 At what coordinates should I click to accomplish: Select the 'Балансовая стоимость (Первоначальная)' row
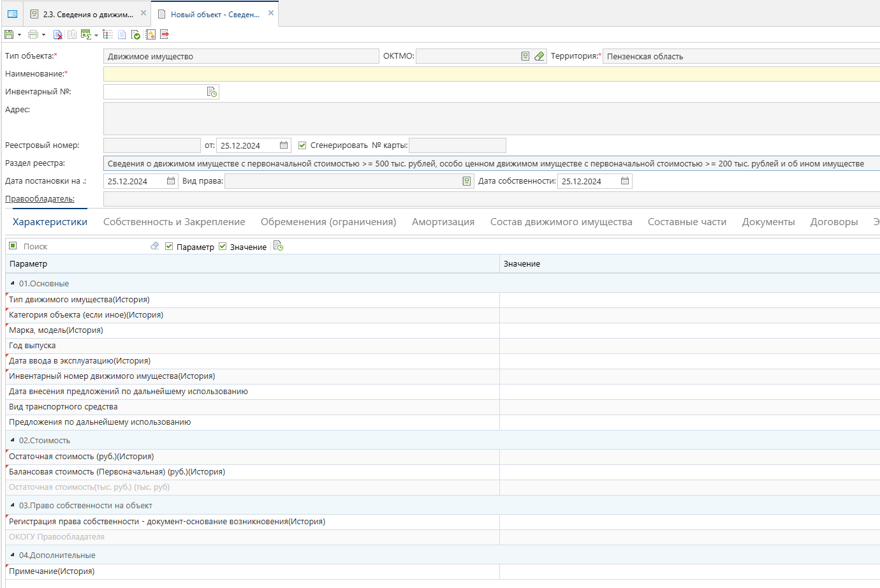coord(443,472)
